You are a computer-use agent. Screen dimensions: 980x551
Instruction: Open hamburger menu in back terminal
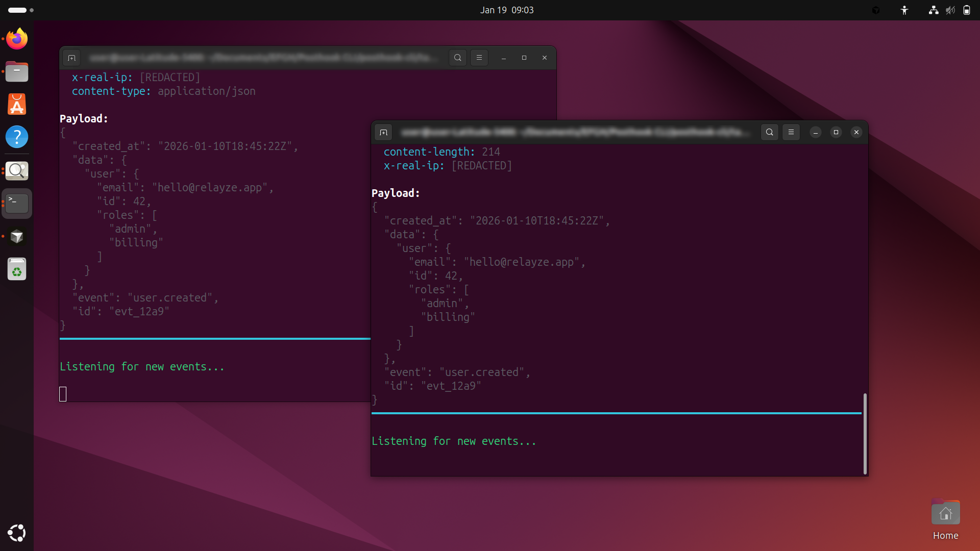coord(479,58)
